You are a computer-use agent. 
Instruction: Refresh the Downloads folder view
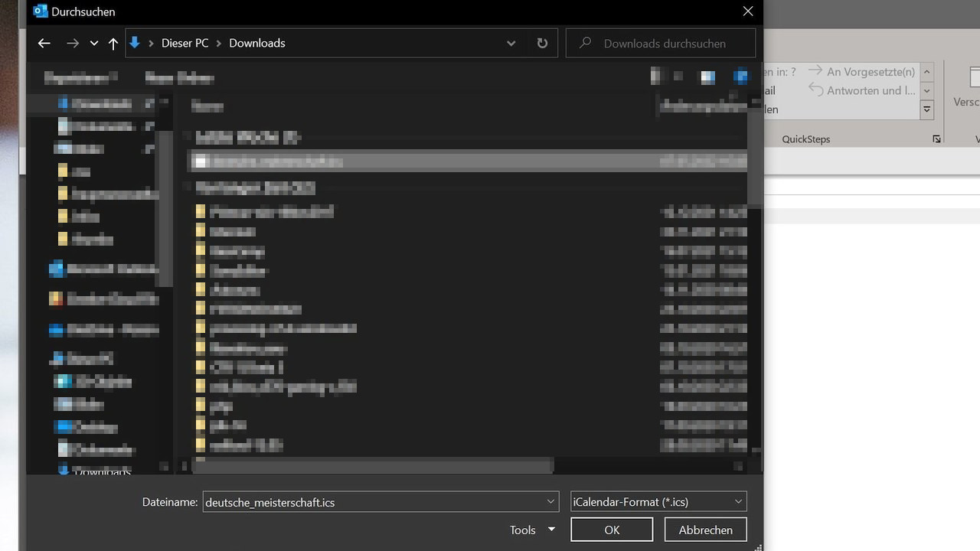[542, 44]
